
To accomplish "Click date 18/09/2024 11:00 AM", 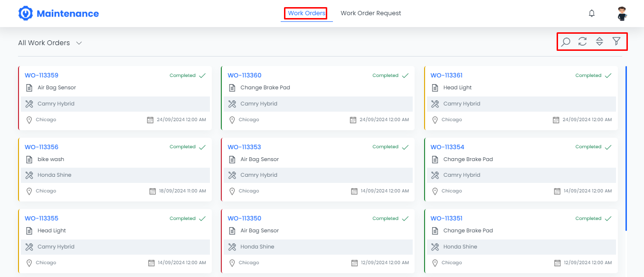I will pos(182,191).
